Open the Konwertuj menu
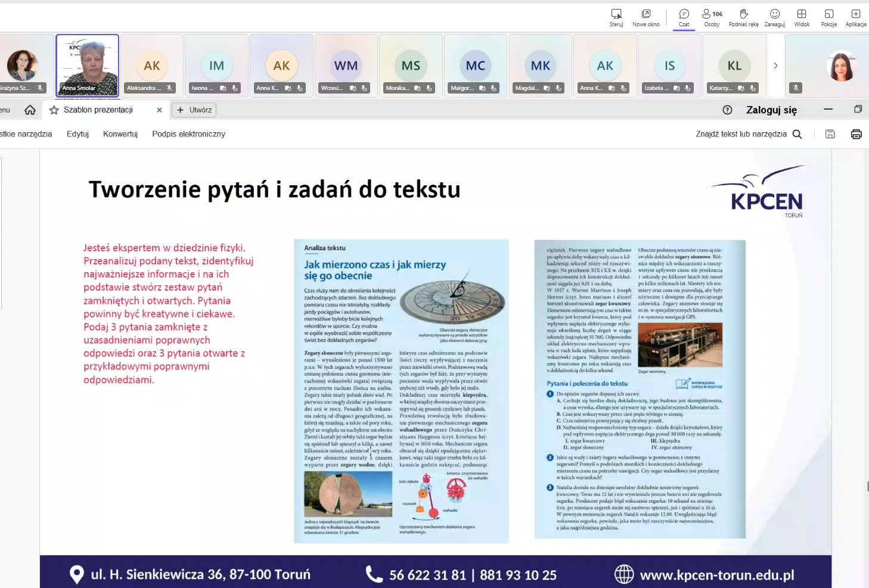Image resolution: width=869 pixels, height=588 pixels. tap(120, 134)
